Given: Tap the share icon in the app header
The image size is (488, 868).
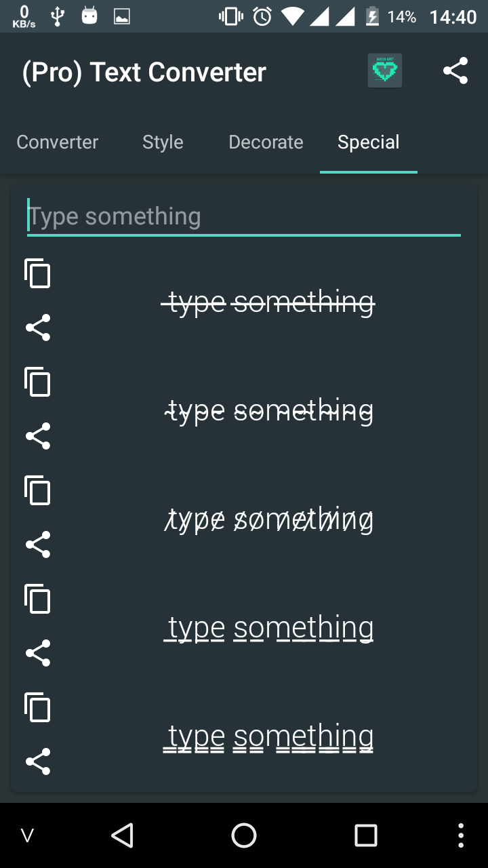Looking at the screenshot, I should (455, 71).
